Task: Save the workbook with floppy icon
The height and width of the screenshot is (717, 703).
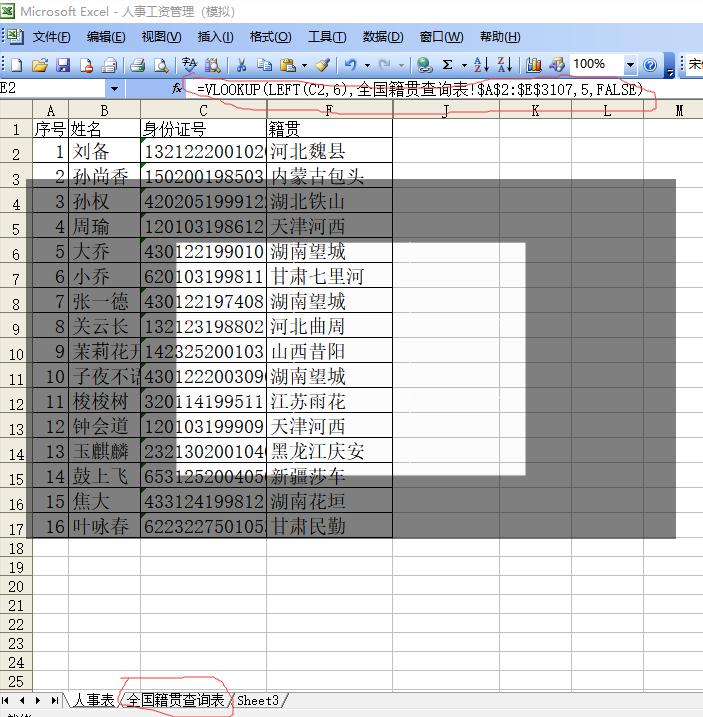Action: pos(63,65)
